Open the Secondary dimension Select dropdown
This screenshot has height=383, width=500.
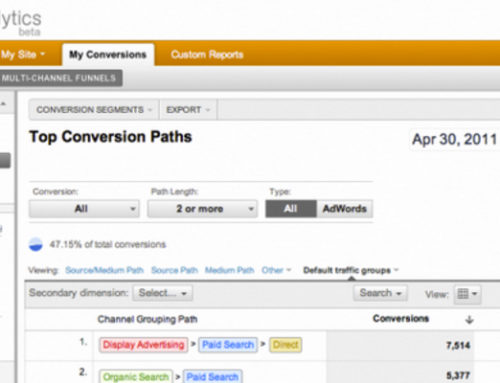(x=162, y=293)
